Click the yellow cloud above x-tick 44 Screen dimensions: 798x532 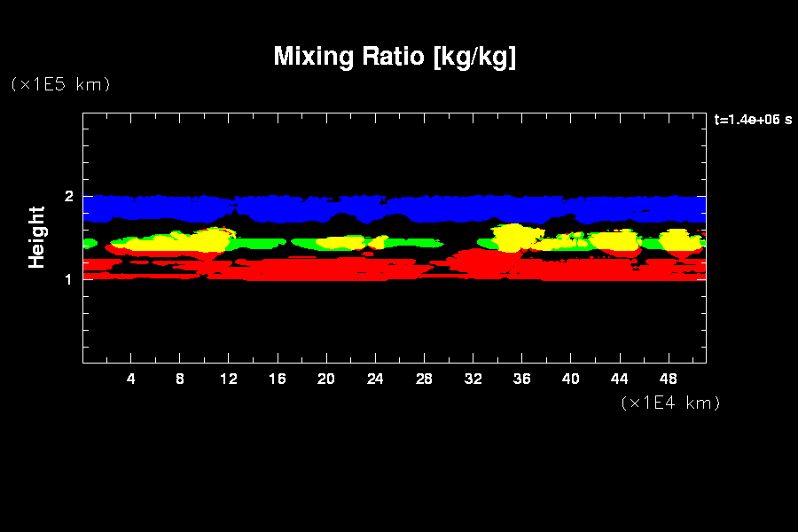tap(616, 240)
